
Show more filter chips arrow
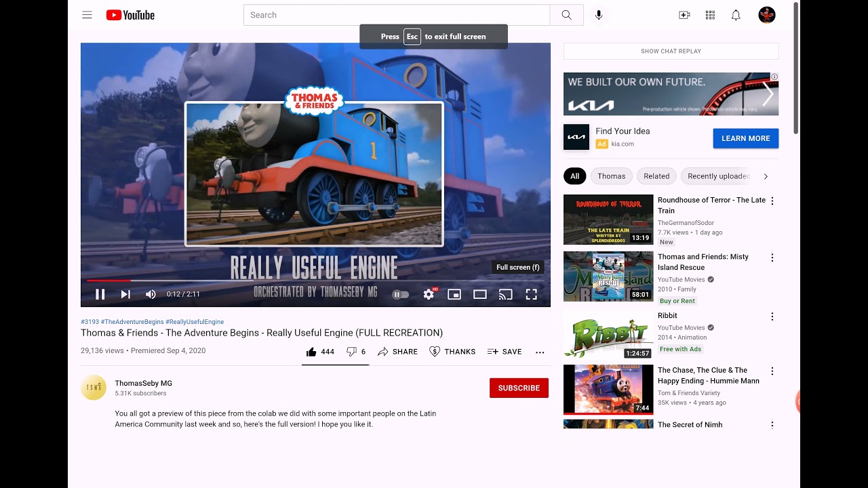pyautogui.click(x=766, y=176)
